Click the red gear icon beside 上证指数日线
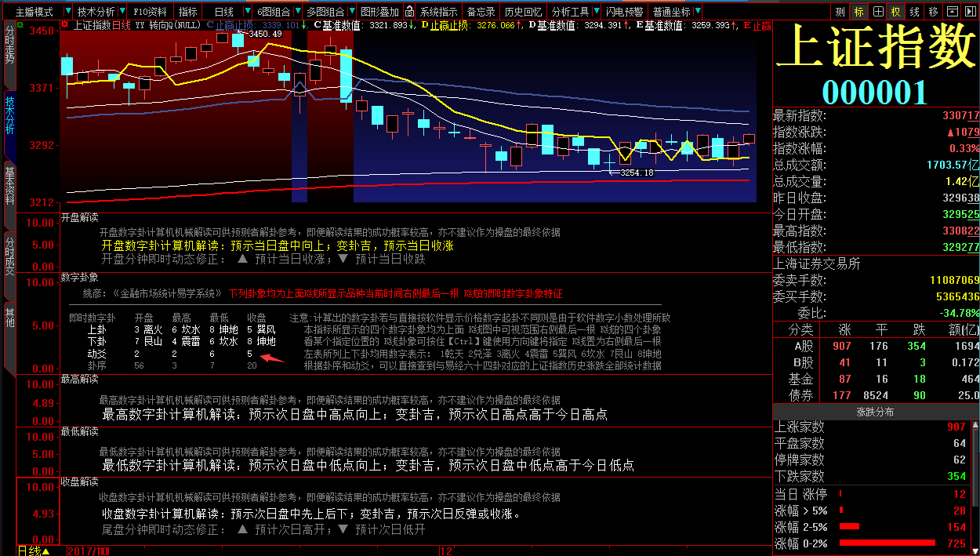 [65, 25]
